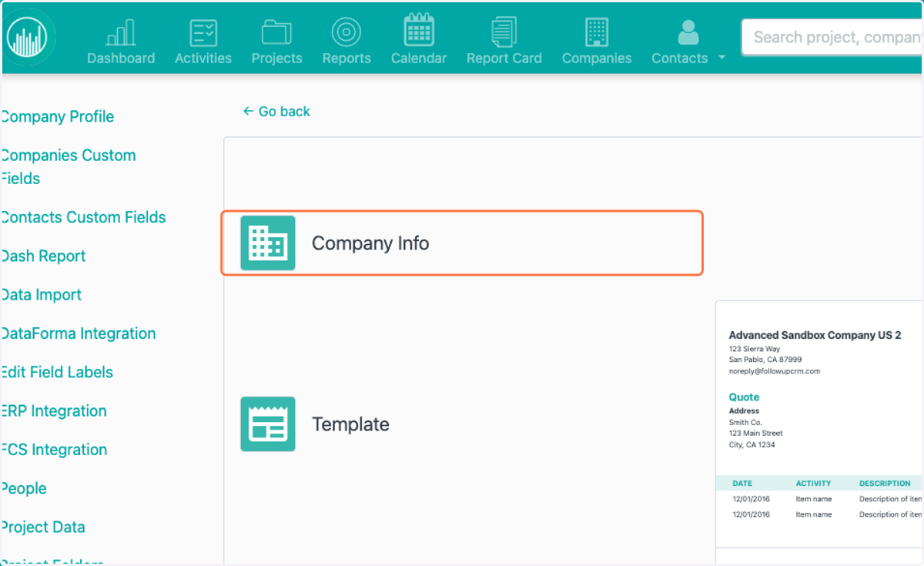Open Company Profile in the sidebar

click(x=57, y=117)
